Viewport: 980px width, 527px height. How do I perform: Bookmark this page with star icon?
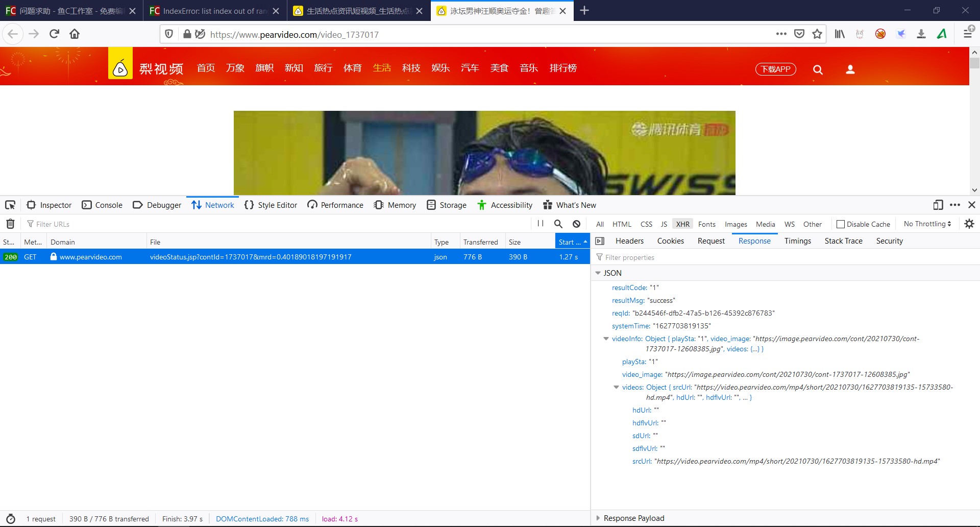817,34
